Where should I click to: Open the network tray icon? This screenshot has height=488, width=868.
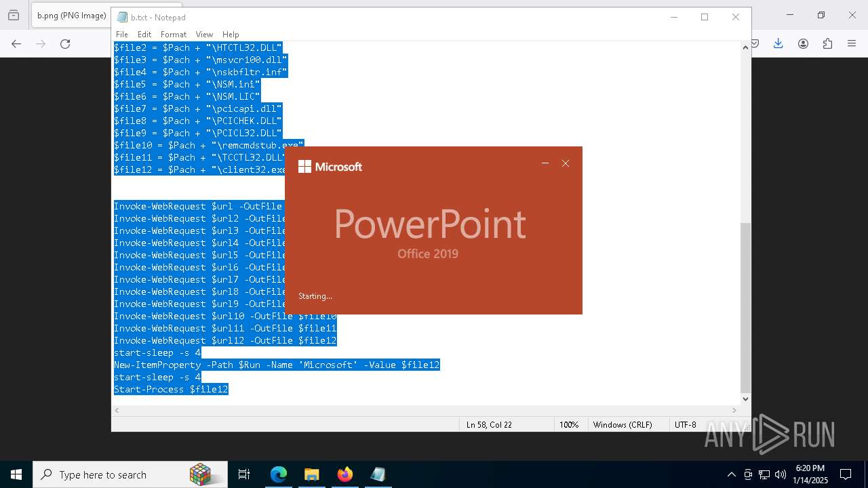pyautogui.click(x=764, y=474)
